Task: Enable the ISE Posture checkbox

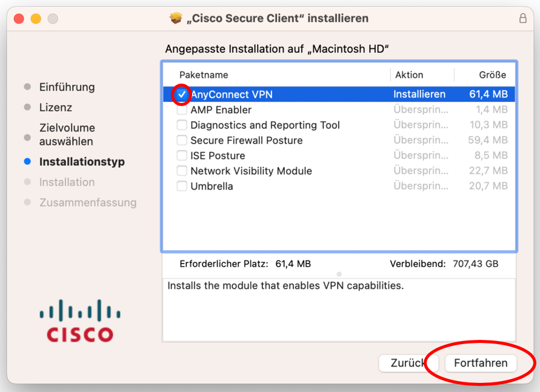Action: pyautogui.click(x=181, y=156)
